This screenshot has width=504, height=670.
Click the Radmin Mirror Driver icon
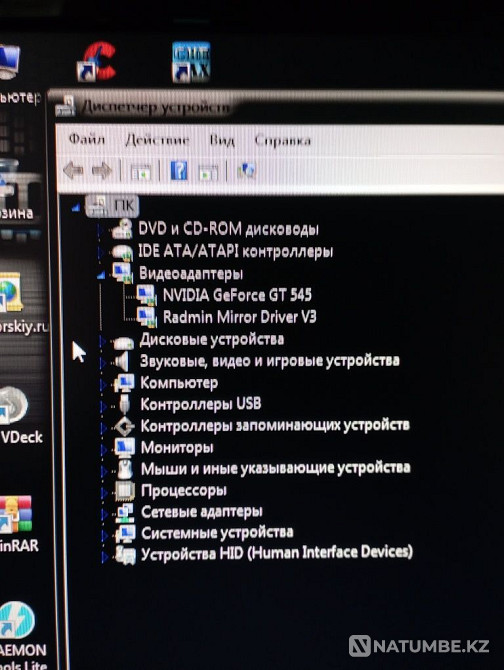(147, 317)
